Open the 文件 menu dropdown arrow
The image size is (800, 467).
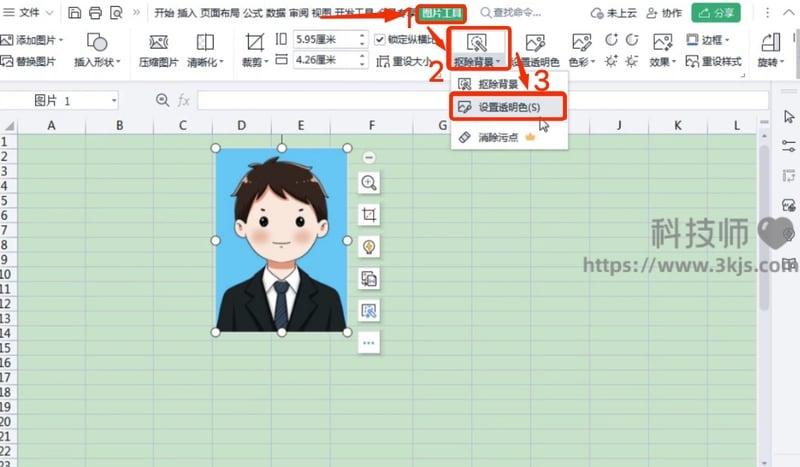(x=49, y=13)
